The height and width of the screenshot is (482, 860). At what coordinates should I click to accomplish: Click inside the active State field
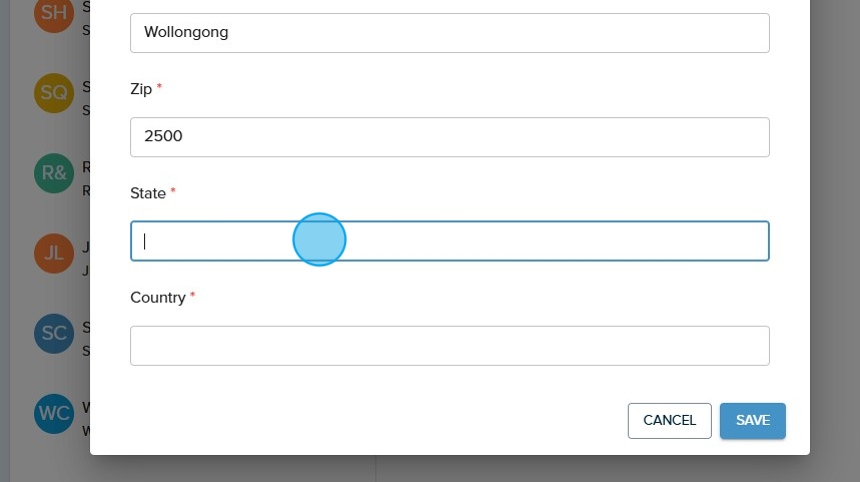tap(449, 241)
